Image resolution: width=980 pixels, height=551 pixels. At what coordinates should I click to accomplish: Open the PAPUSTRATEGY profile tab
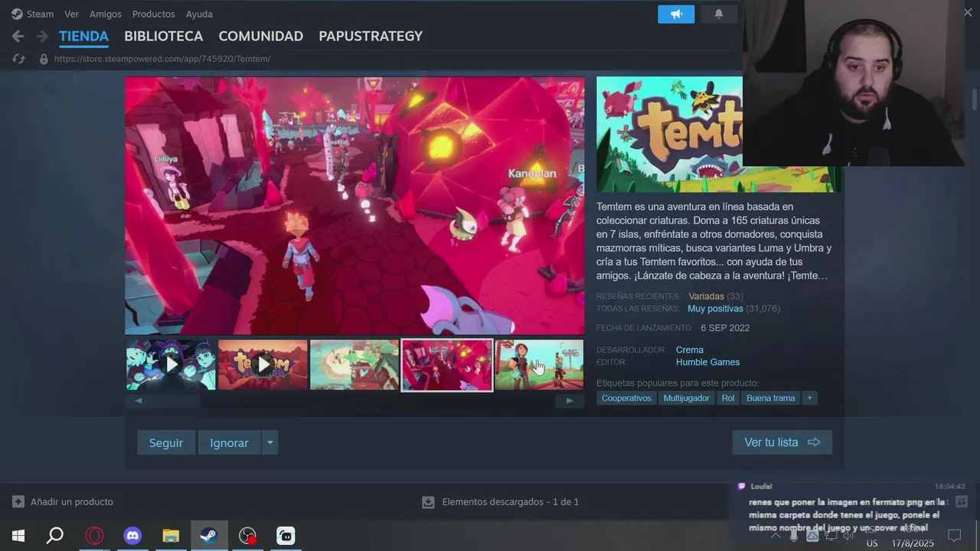coord(371,36)
